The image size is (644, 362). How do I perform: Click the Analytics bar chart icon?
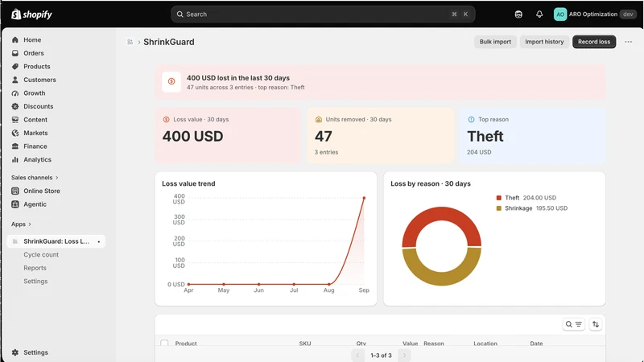15,159
